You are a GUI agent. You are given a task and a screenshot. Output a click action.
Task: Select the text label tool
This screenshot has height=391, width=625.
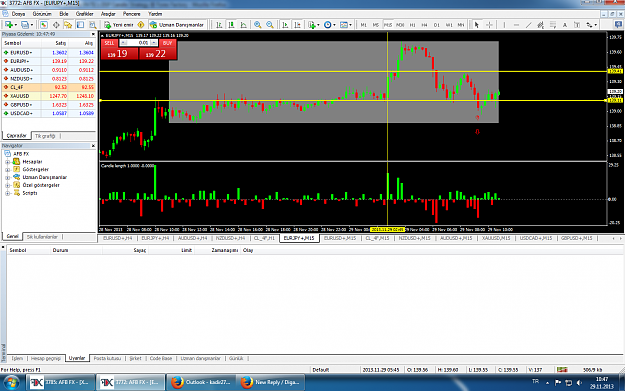coord(577,25)
